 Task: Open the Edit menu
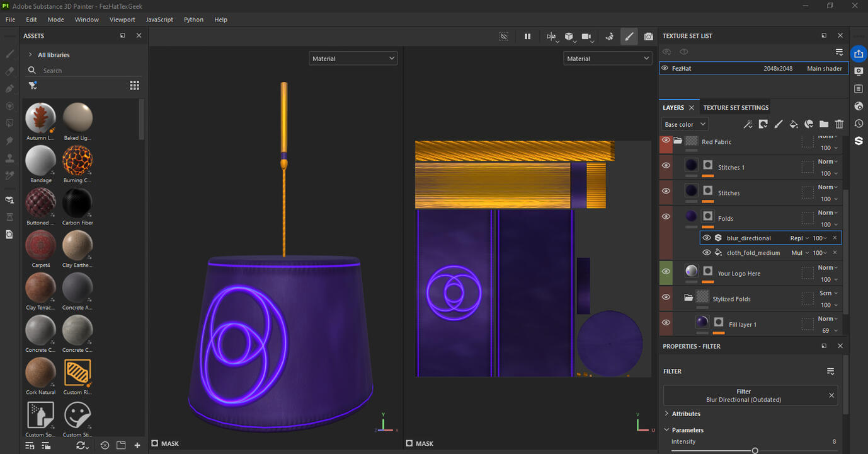coord(31,20)
